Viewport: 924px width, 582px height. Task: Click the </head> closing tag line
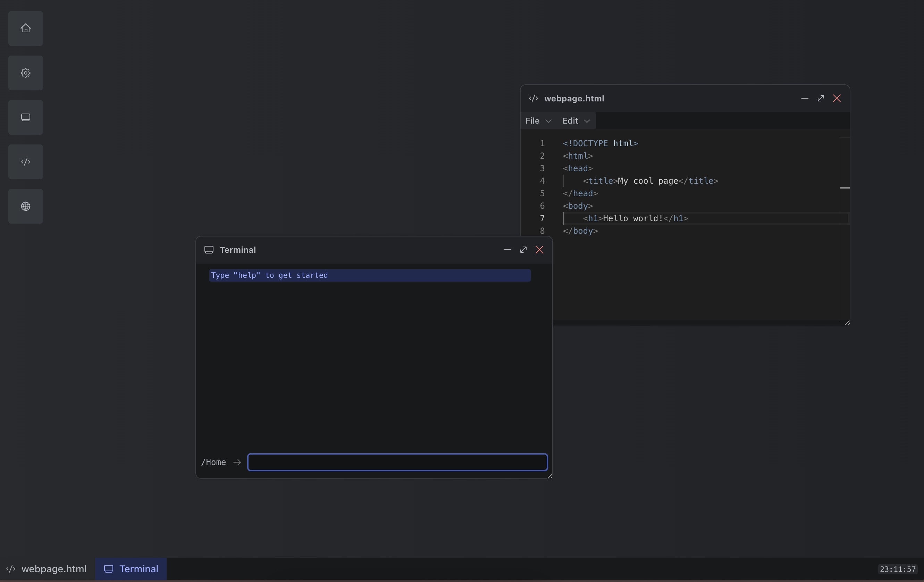pyautogui.click(x=580, y=193)
